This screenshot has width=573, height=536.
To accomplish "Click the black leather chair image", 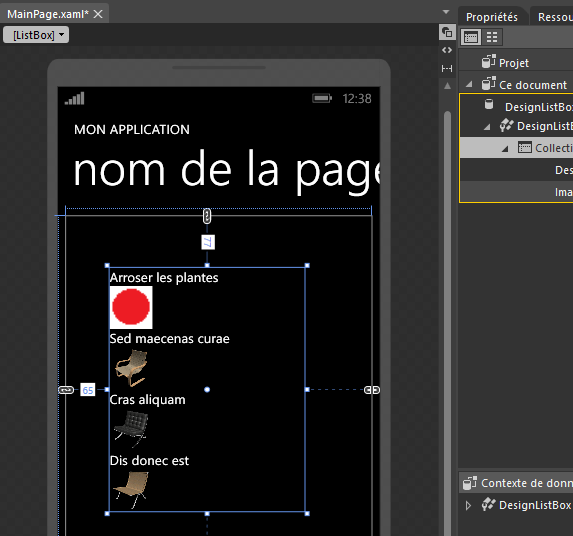I will (131, 429).
